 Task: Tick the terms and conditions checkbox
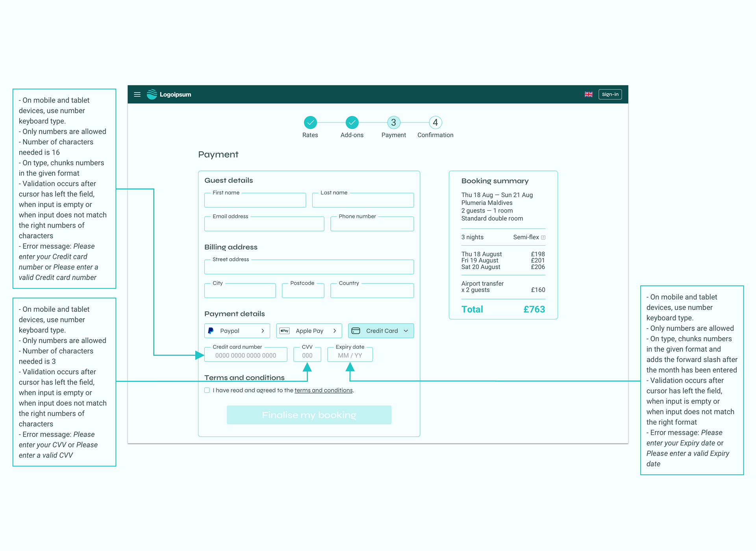[x=207, y=390]
